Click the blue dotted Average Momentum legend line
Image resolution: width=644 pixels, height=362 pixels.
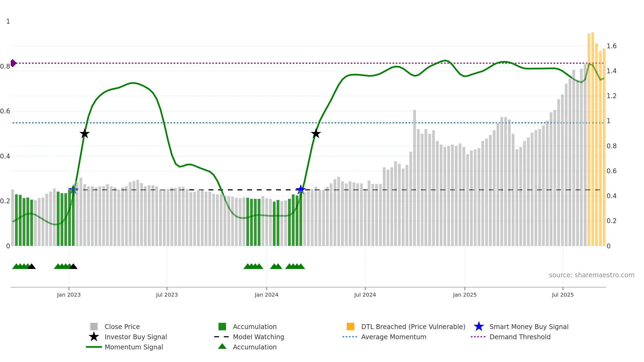(x=350, y=337)
